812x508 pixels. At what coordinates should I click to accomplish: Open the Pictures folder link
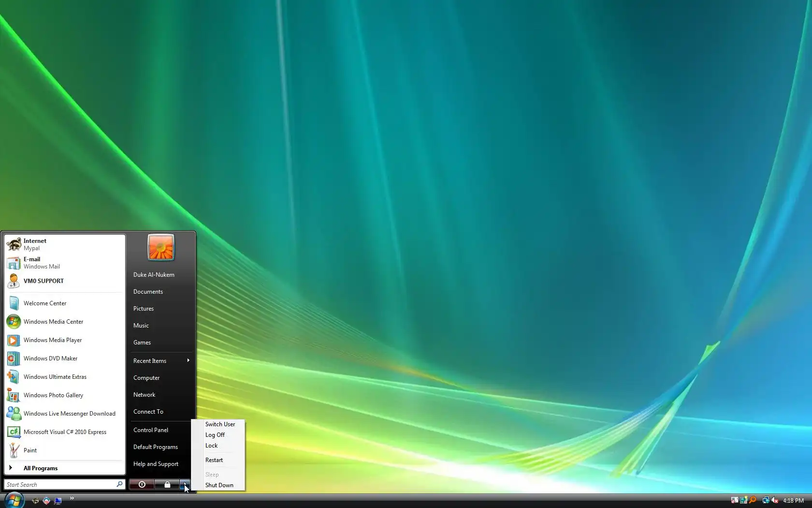click(161, 309)
